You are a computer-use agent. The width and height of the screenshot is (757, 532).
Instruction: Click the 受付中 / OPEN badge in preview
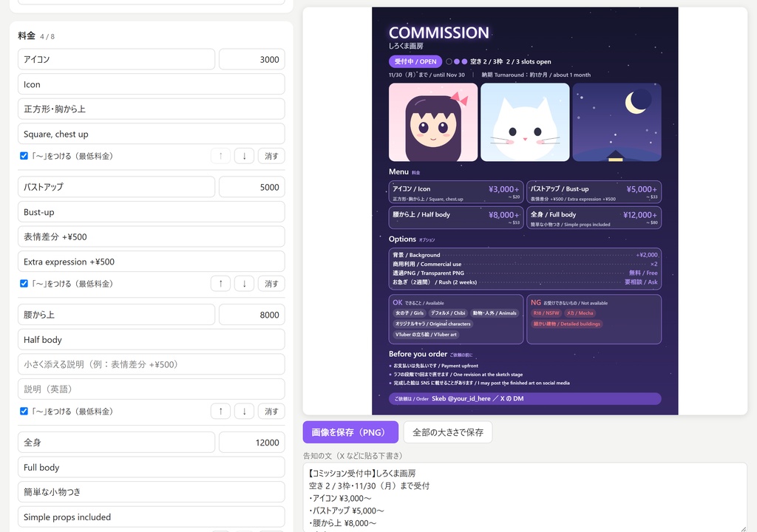tap(415, 61)
